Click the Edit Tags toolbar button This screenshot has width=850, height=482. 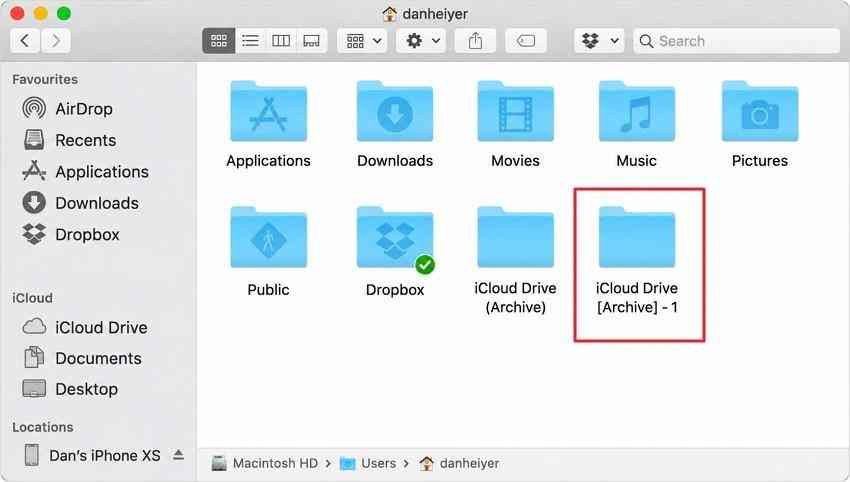point(525,41)
